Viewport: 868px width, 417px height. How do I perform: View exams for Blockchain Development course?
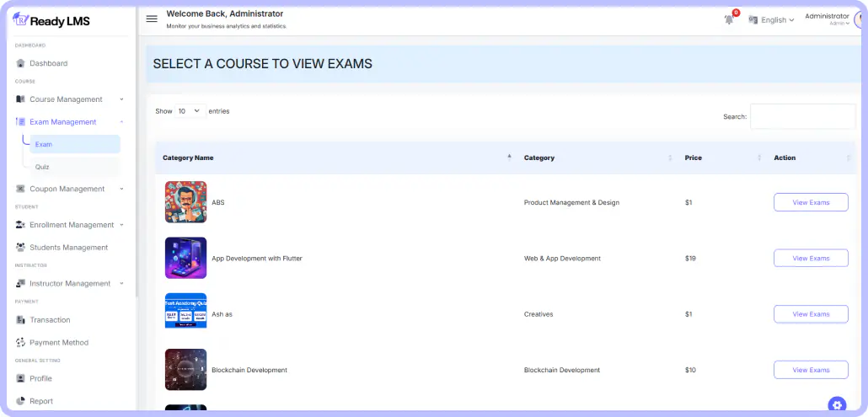(811, 370)
